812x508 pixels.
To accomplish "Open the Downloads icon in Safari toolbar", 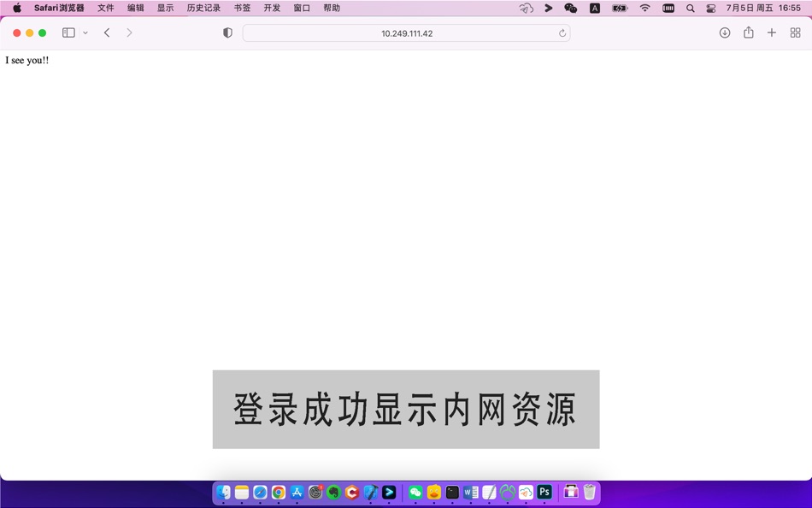I will point(724,32).
